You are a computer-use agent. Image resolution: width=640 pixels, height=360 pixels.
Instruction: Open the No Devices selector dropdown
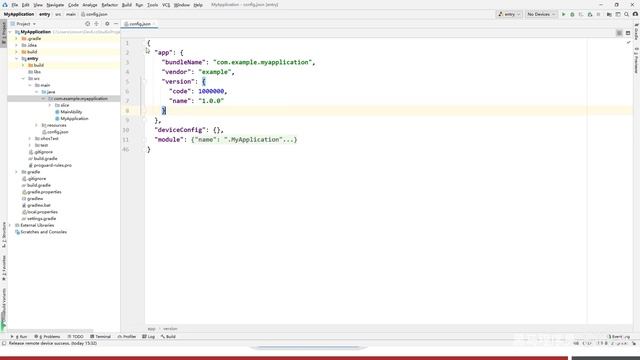541,14
